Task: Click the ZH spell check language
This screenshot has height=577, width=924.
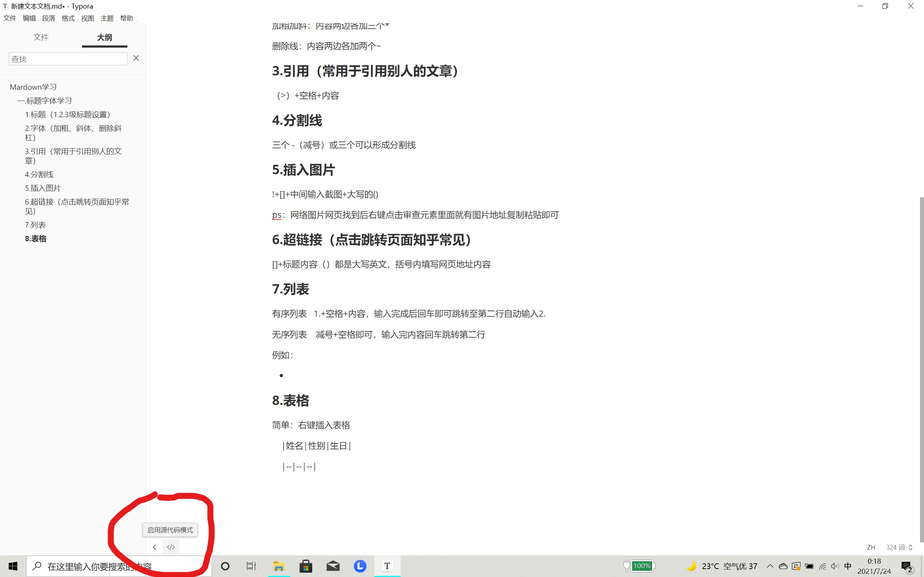Action: pos(871,547)
